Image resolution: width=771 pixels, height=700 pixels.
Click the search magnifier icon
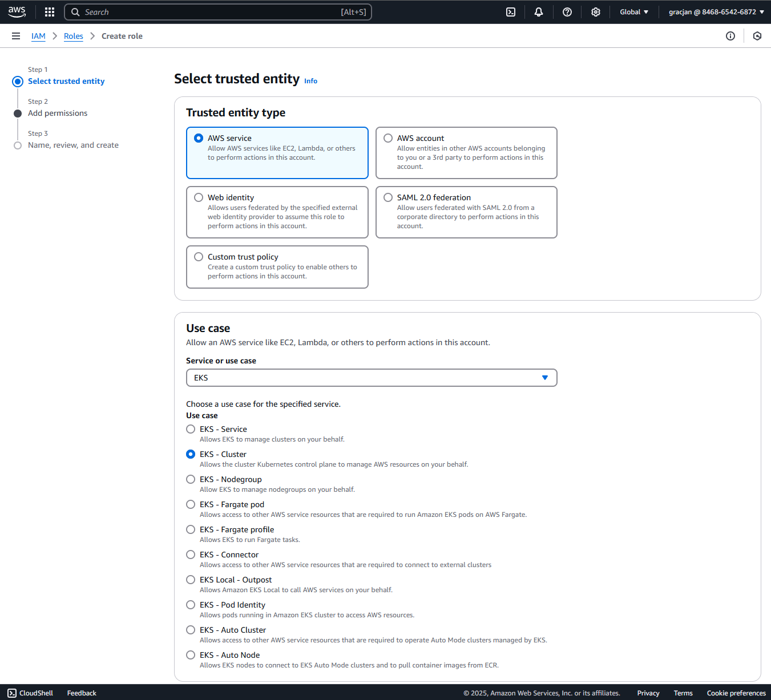click(75, 12)
